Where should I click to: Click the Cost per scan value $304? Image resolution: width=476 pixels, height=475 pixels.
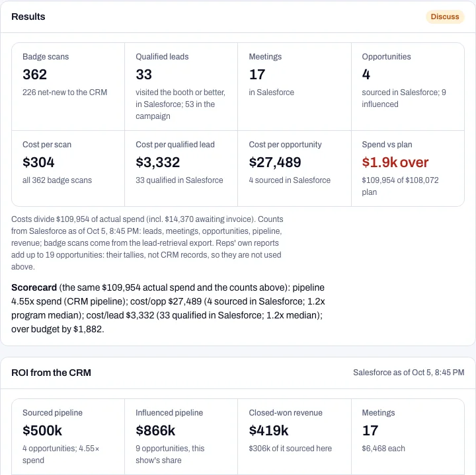pyautogui.click(x=38, y=163)
